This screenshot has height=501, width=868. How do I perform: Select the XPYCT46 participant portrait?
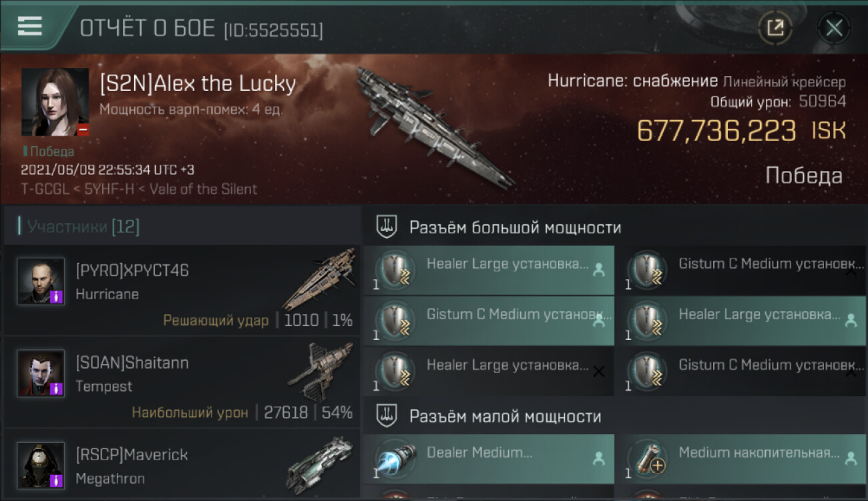[x=41, y=281]
